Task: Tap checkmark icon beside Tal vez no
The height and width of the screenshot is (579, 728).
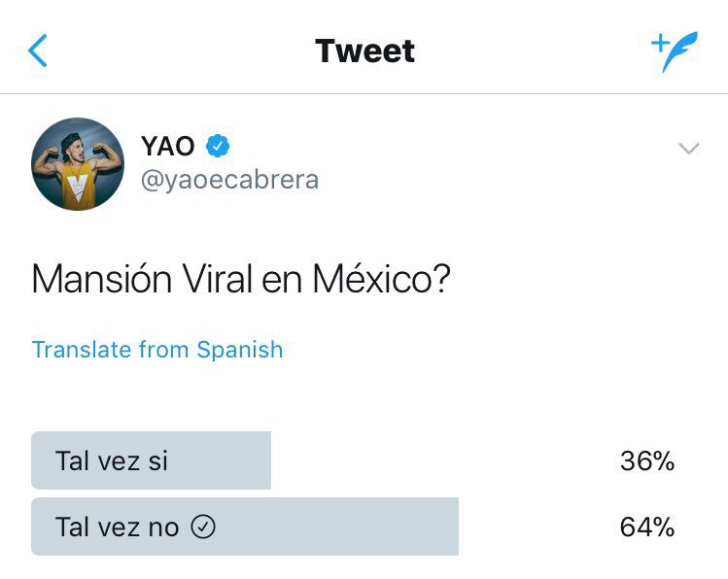Action: tap(203, 528)
